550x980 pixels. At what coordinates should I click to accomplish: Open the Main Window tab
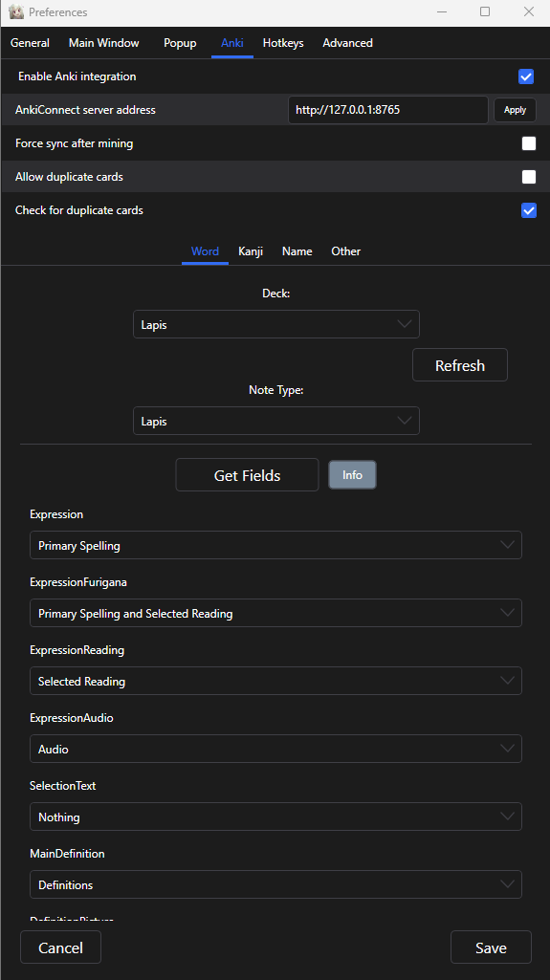point(103,43)
